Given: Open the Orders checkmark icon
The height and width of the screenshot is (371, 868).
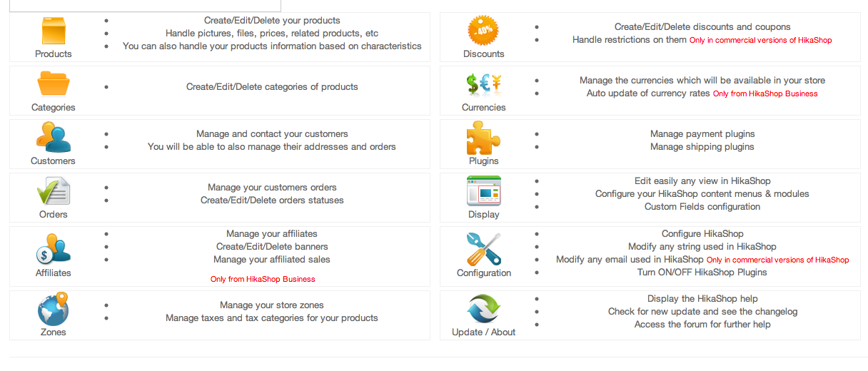Looking at the screenshot, I should pyautogui.click(x=54, y=190).
